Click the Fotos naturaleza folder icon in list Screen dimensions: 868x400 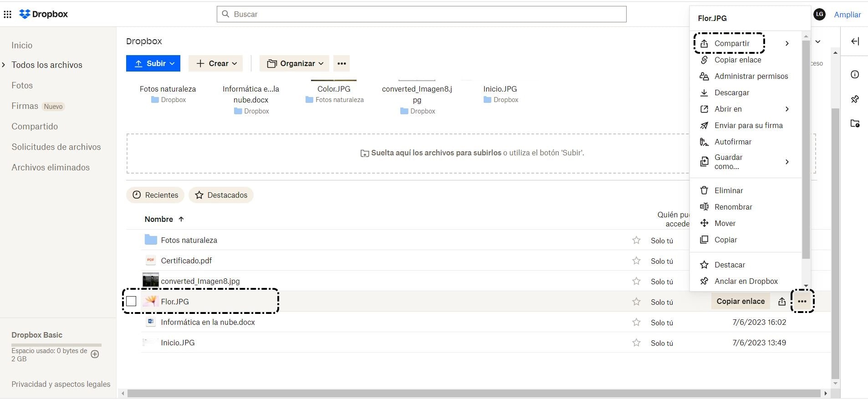click(x=150, y=240)
